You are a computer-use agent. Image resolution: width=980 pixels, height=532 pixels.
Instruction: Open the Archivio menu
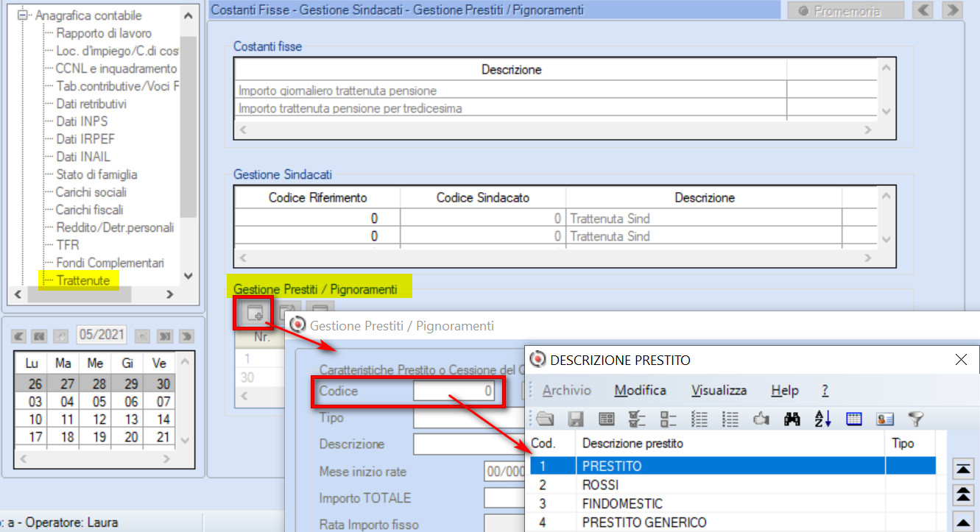(x=566, y=391)
